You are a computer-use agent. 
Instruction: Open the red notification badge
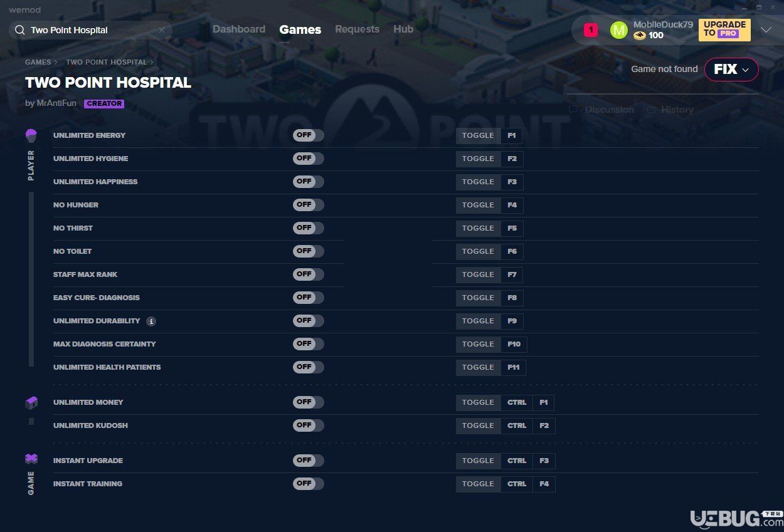pos(591,29)
